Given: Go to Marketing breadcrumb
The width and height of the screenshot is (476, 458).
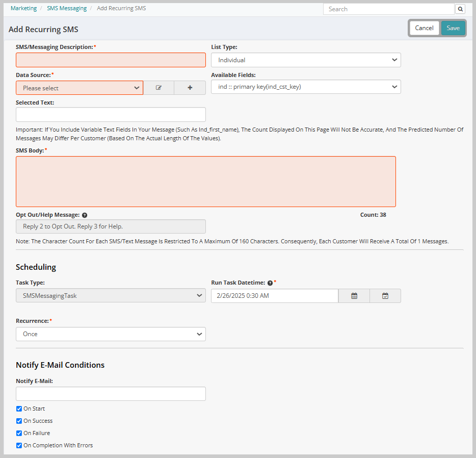Looking at the screenshot, I should point(23,8).
